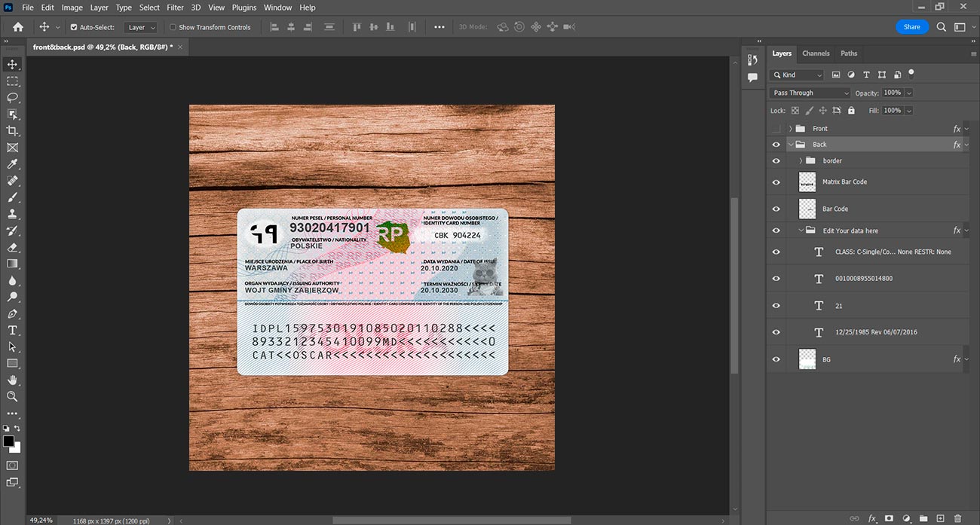Click the foreground color swatch
This screenshot has height=525, width=980.
point(8,441)
